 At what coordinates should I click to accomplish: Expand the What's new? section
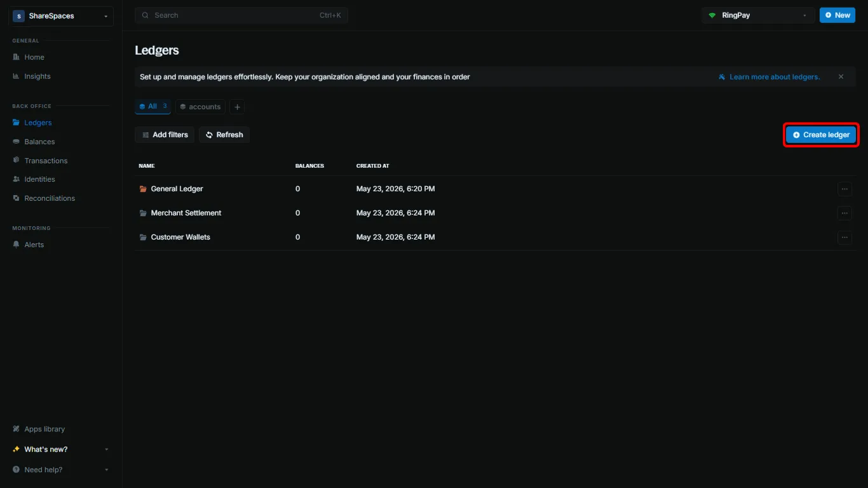[61, 449]
